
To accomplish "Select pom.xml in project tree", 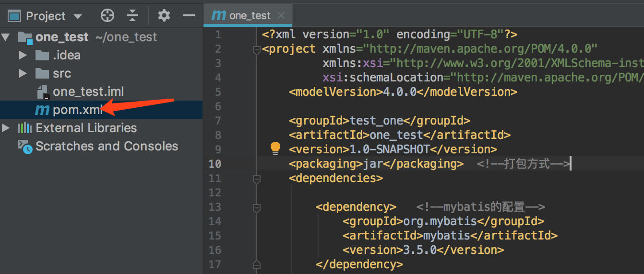I will tap(101, 110).
